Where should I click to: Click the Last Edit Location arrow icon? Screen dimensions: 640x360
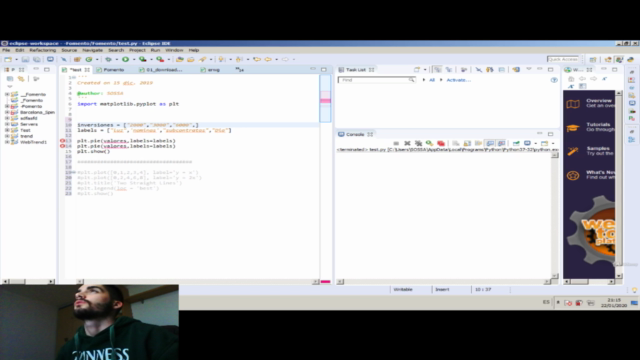[x=257, y=60]
